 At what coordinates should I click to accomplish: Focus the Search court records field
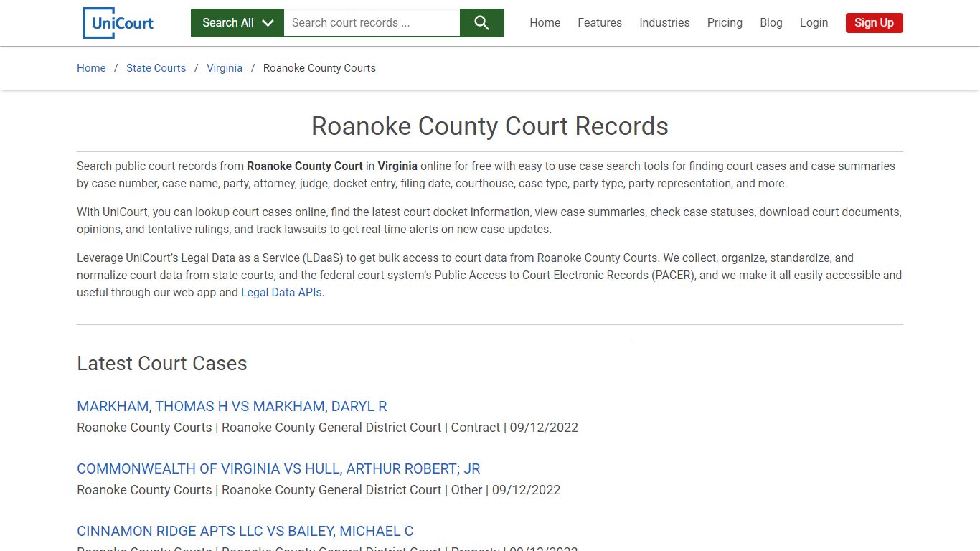372,23
